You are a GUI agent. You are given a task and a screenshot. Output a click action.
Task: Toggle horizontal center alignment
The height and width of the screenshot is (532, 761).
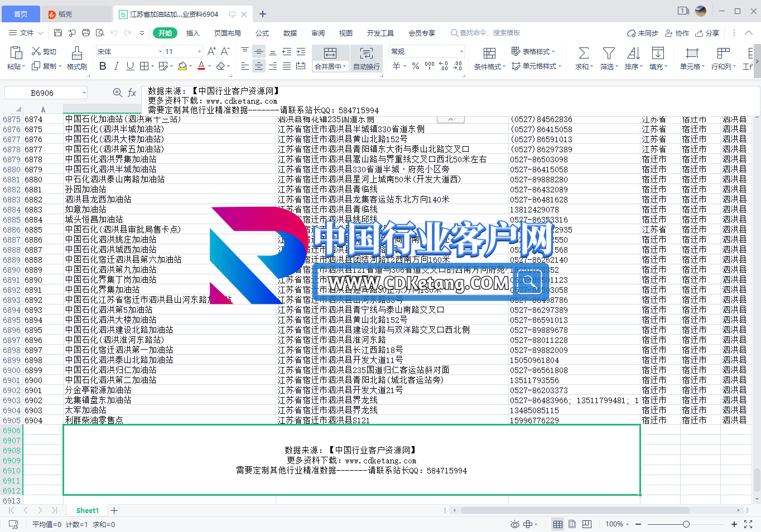(x=259, y=66)
